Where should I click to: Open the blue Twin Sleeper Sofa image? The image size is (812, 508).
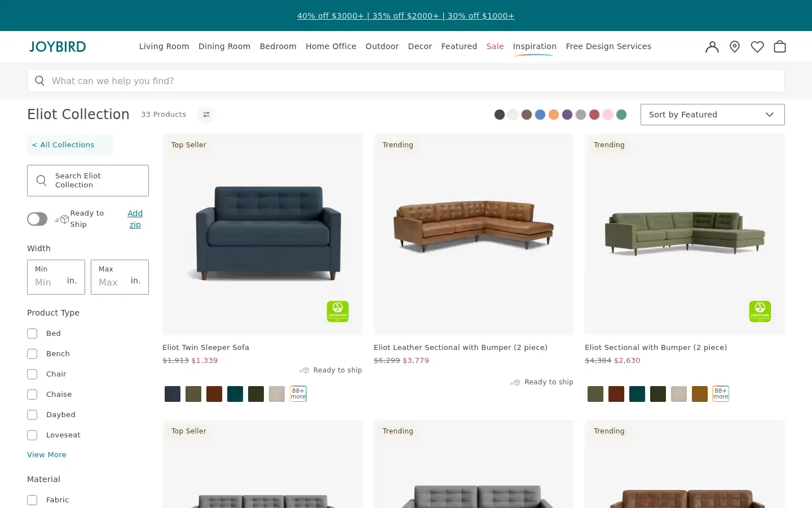[x=263, y=234]
